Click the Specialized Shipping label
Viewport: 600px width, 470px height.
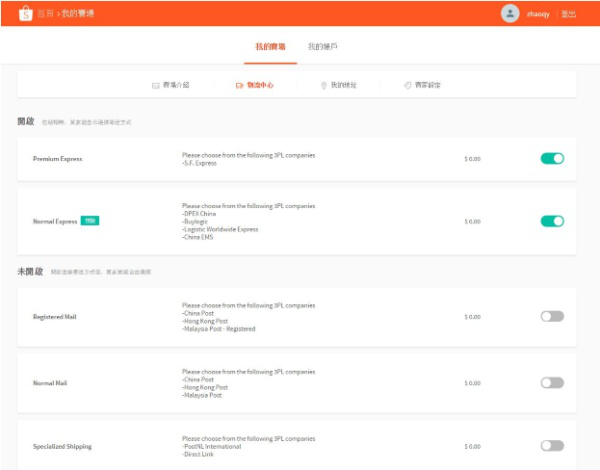tap(62, 446)
